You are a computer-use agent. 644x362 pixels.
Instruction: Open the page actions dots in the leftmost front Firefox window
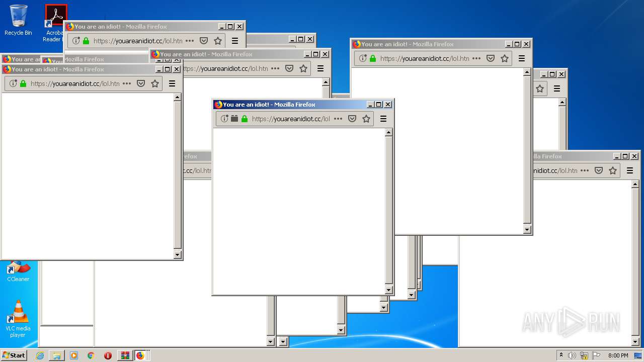pyautogui.click(x=127, y=83)
